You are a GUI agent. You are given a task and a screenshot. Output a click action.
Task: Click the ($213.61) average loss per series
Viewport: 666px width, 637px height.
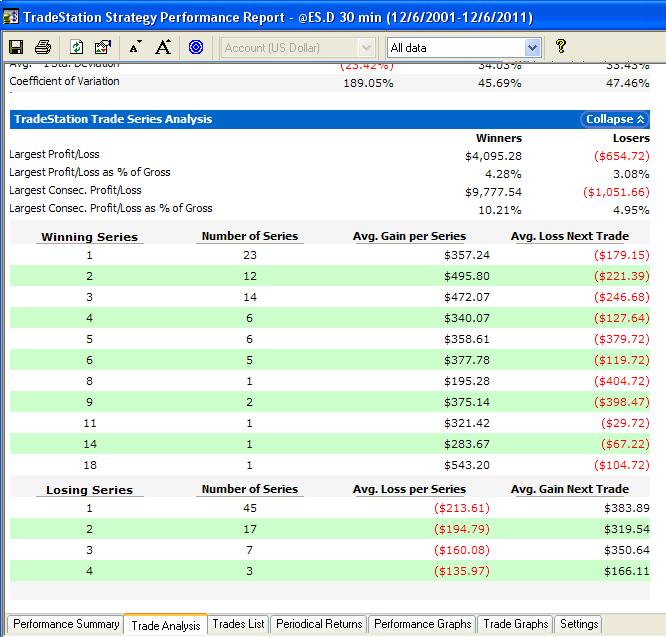coord(462,508)
